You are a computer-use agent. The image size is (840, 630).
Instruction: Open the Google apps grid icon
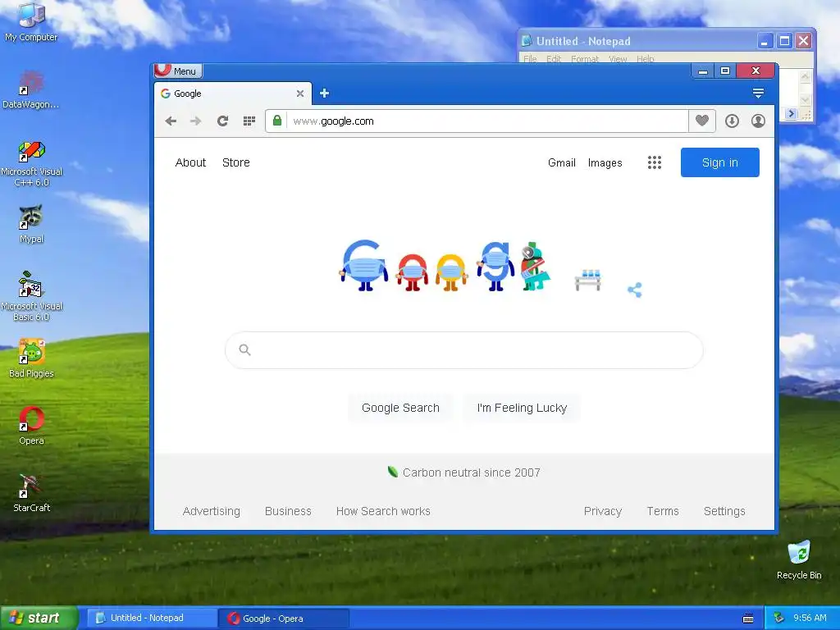point(654,162)
